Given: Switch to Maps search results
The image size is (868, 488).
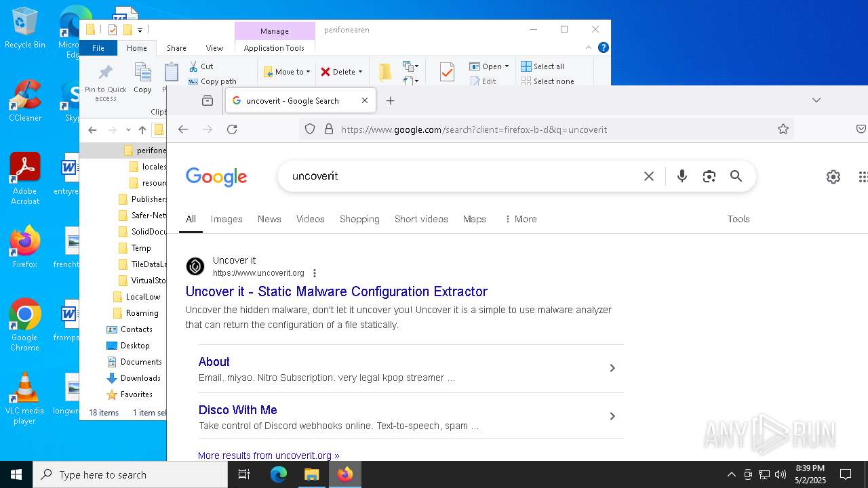Looking at the screenshot, I should [x=475, y=219].
